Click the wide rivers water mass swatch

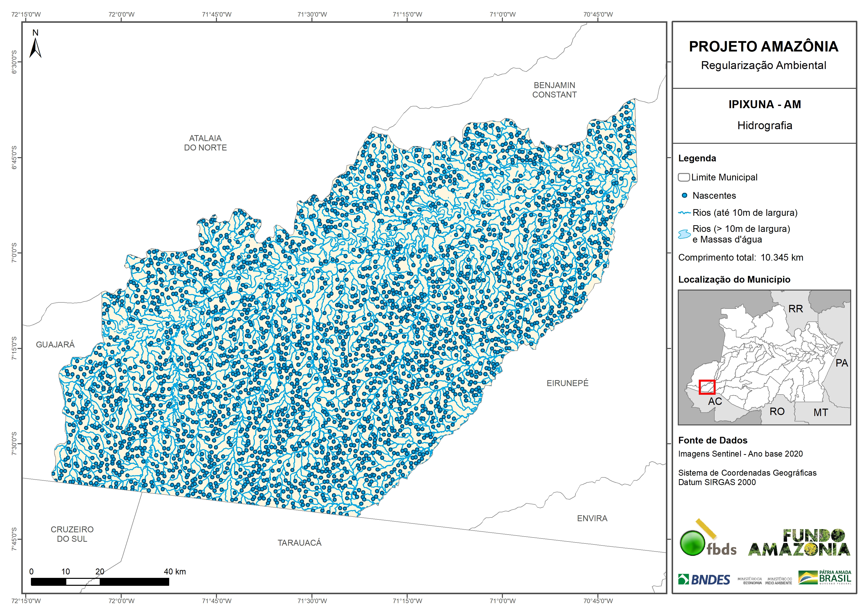[684, 234]
